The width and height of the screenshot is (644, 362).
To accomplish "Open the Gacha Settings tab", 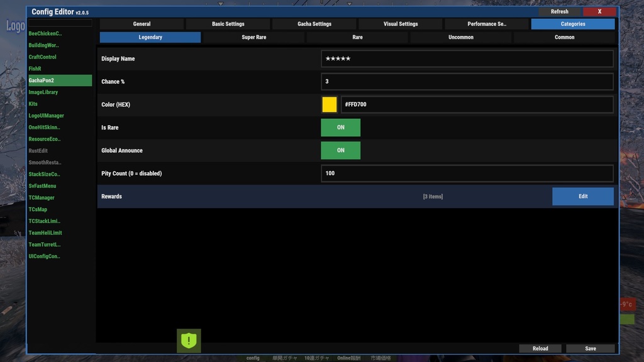I will (x=314, y=23).
